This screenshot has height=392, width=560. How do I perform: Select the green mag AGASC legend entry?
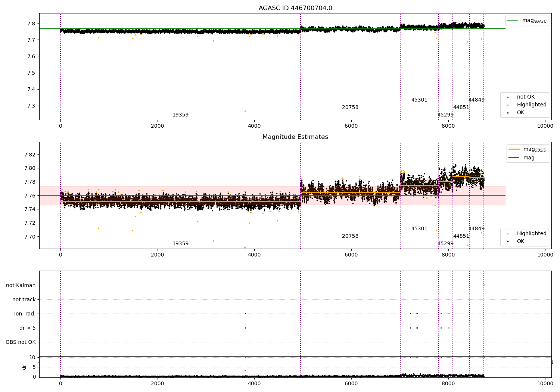(527, 21)
